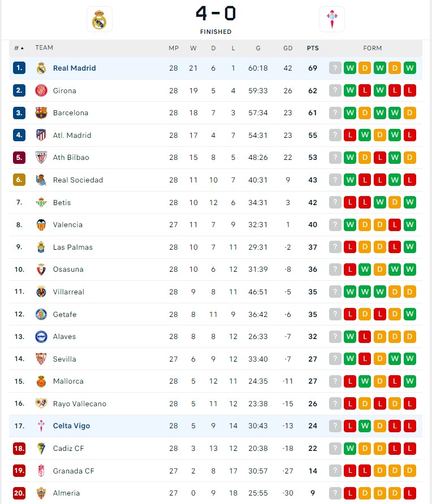The height and width of the screenshot is (504, 432).
Task: Select the Atl. Madrid crest icon
Action: [41, 135]
